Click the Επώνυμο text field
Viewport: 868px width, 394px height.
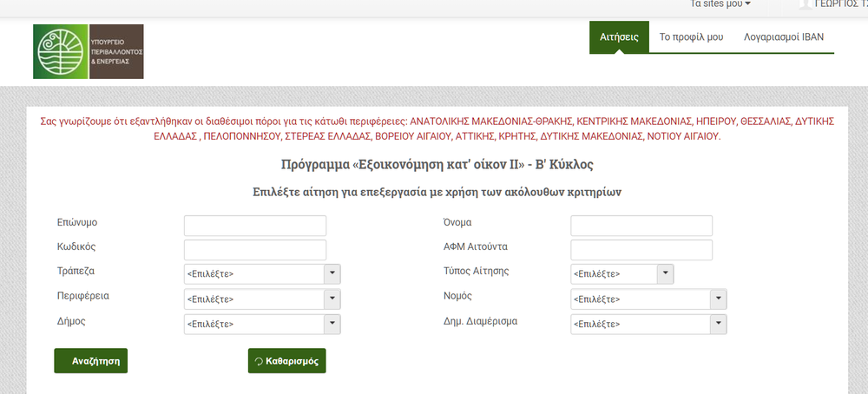coord(255,226)
